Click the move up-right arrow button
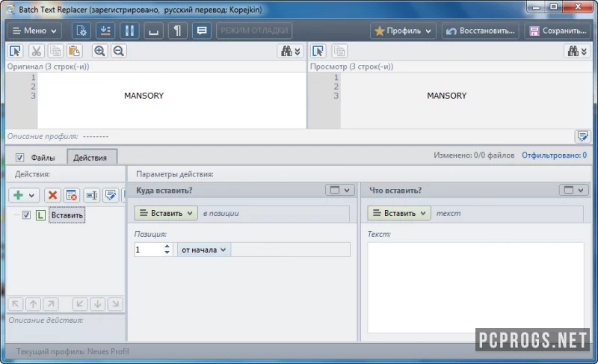The image size is (598, 364). click(x=51, y=303)
